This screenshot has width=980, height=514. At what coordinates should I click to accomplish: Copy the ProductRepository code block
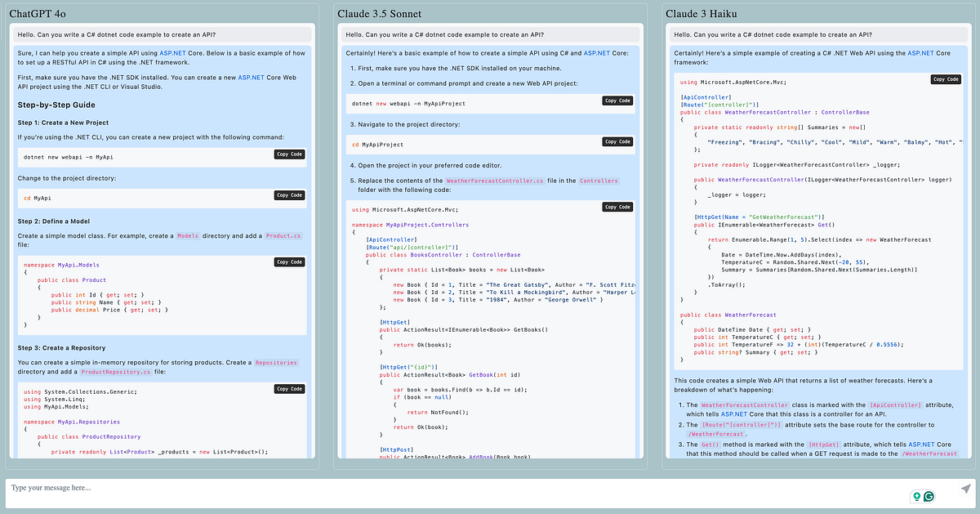pos(287,388)
